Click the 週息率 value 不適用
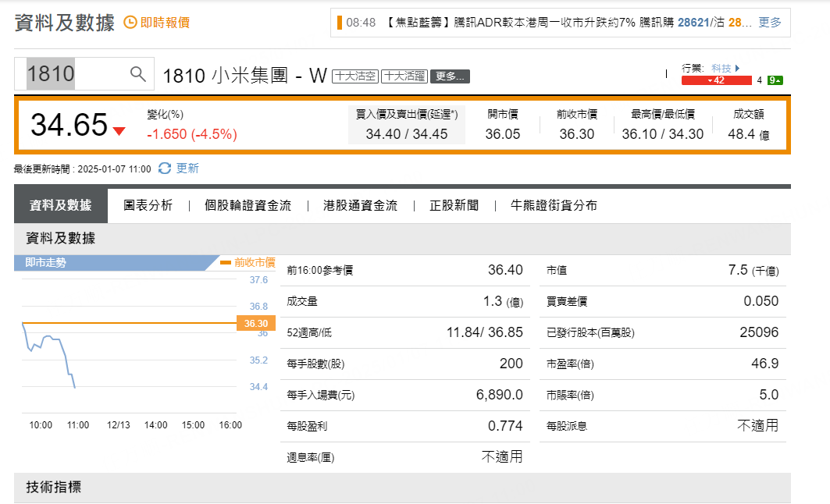830x504 pixels. [502, 457]
